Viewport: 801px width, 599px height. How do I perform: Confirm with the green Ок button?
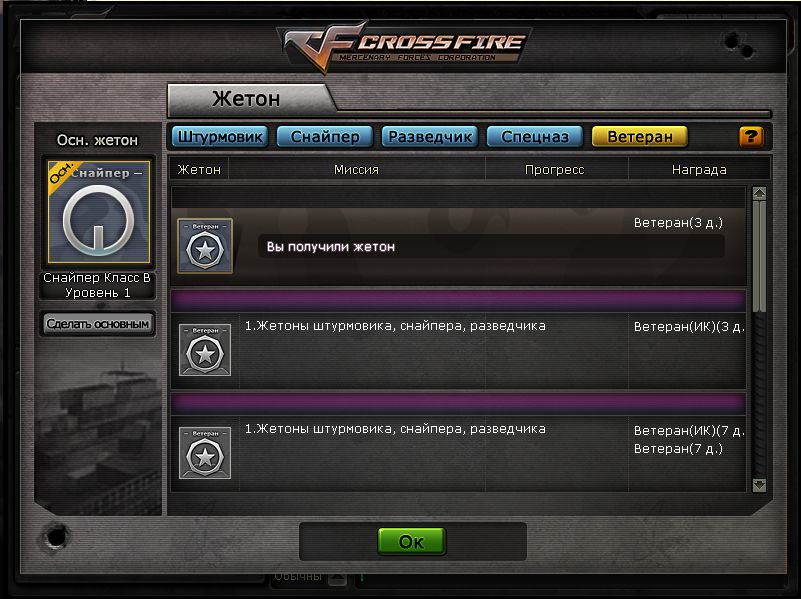[411, 541]
